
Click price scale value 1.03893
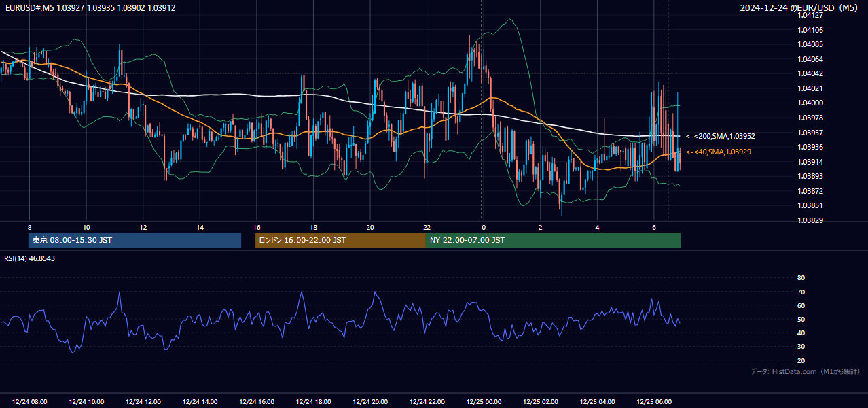tap(810, 176)
